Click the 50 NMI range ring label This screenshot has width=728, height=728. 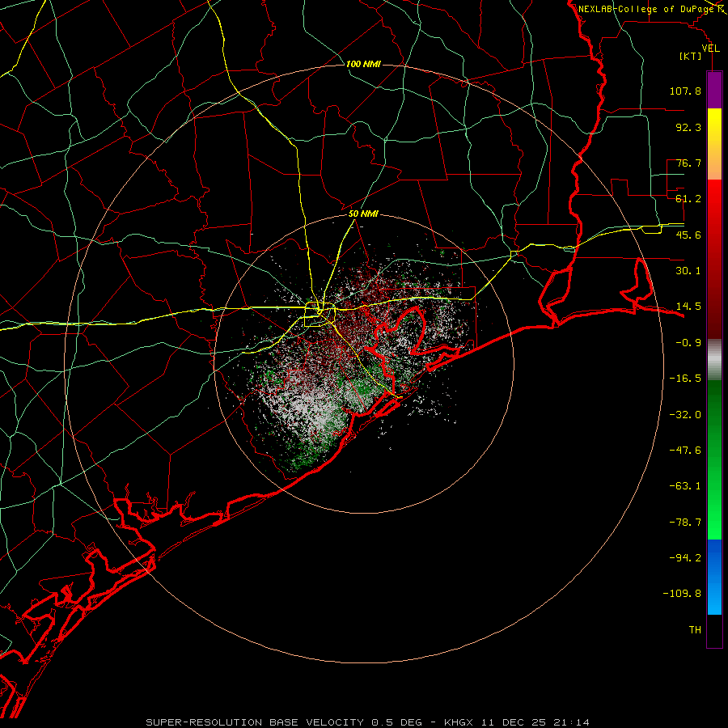[x=363, y=214]
